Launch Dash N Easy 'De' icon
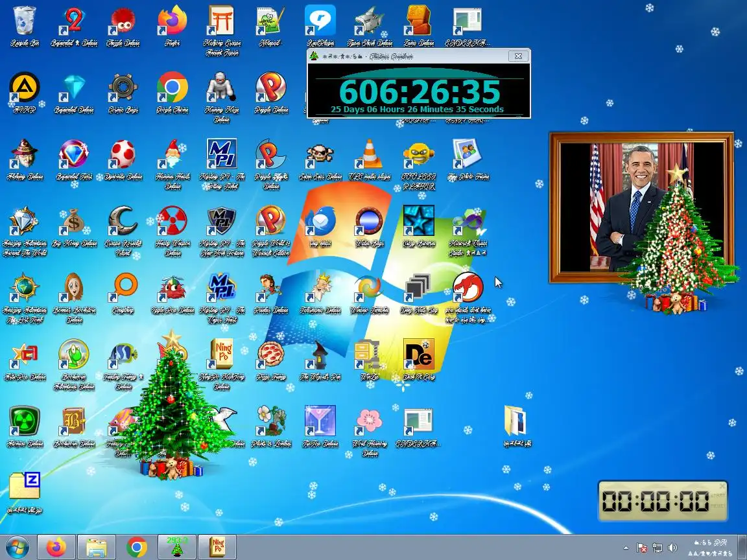 click(419, 360)
